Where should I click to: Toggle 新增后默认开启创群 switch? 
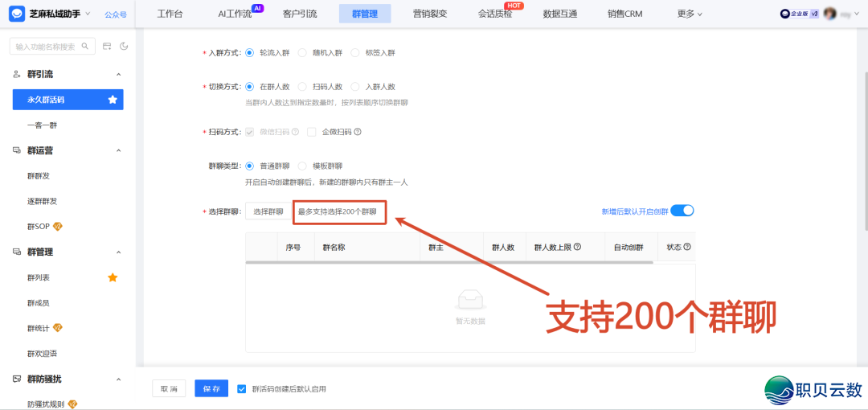[x=682, y=211]
